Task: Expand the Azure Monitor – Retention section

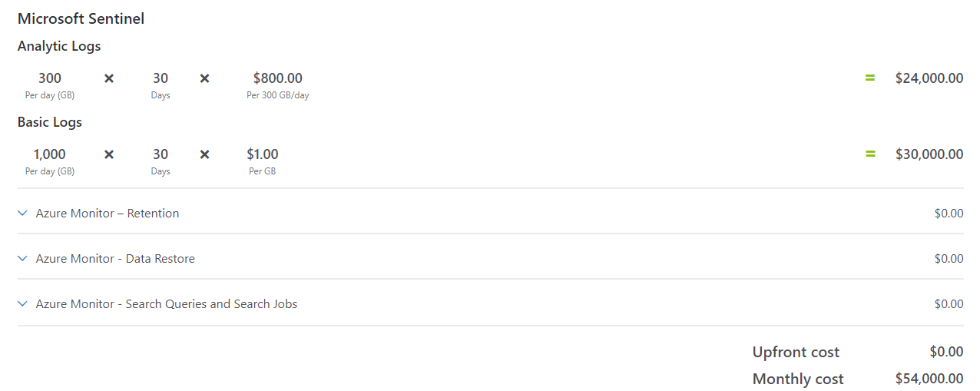Action: [22, 214]
